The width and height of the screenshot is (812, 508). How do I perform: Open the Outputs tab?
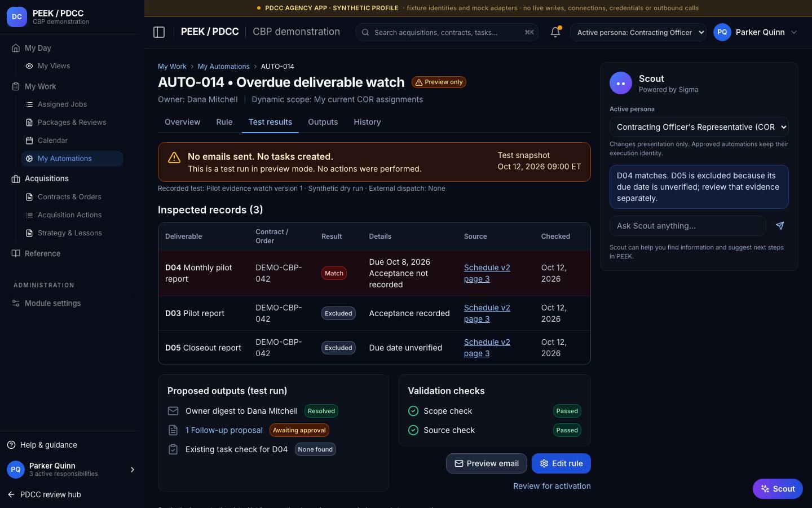(x=323, y=122)
